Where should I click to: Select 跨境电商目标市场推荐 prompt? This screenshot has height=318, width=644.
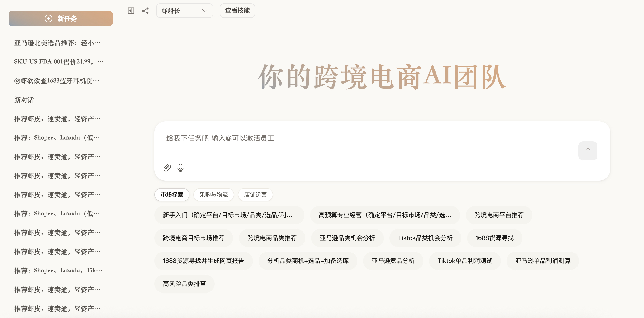pos(194,238)
